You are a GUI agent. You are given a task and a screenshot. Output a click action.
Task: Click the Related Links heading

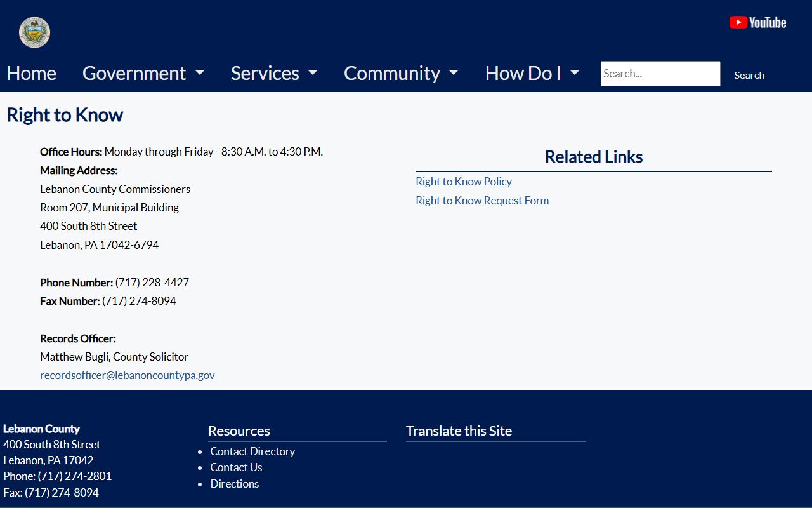tap(594, 157)
